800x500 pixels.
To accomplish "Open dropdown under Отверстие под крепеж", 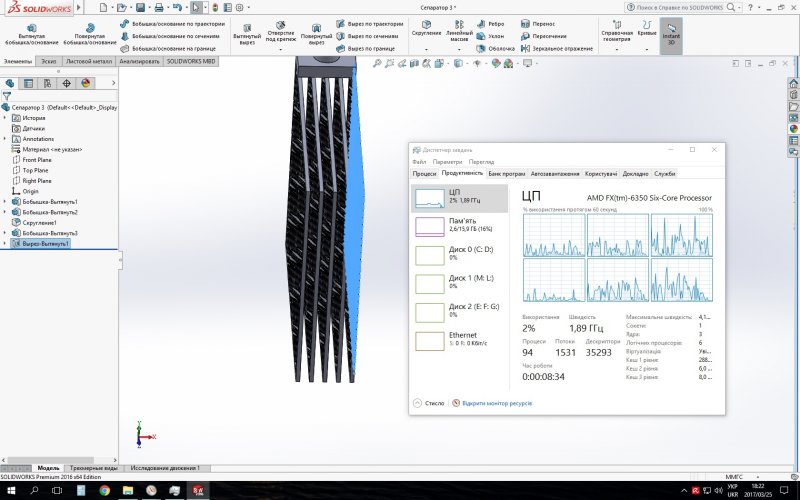I will point(281,49).
